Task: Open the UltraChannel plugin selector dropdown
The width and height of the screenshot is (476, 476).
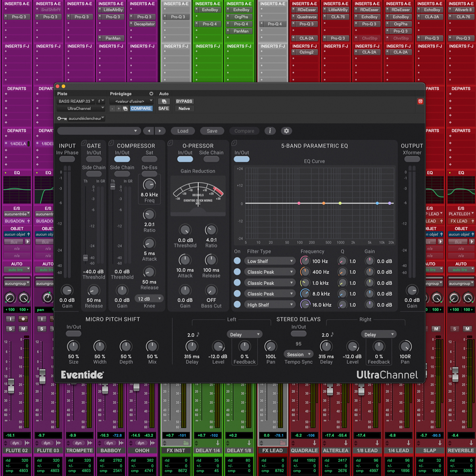Action: tap(81, 109)
